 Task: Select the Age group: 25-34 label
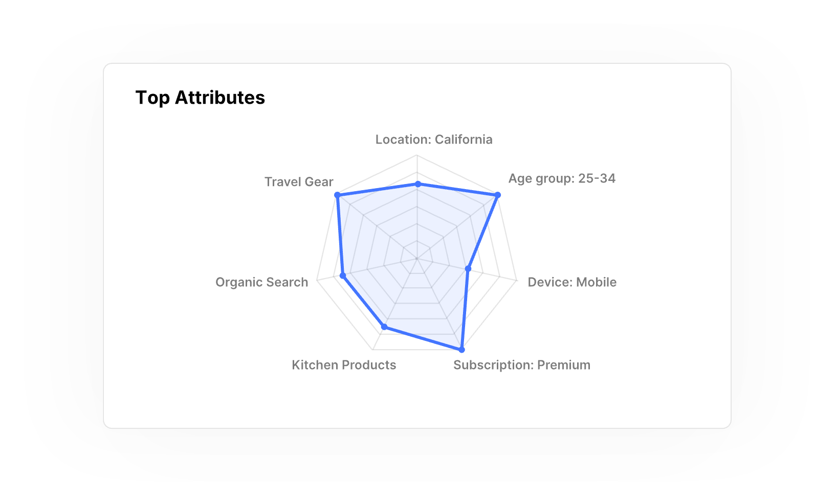[562, 178]
